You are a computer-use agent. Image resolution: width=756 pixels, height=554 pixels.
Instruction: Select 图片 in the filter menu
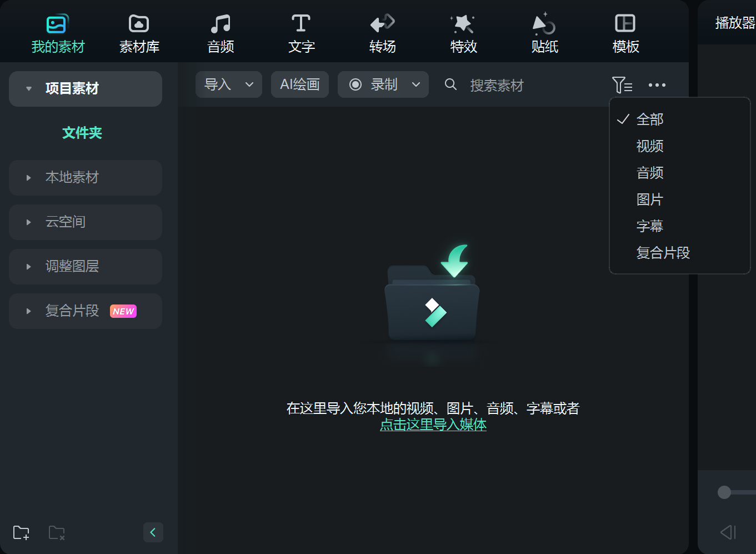click(x=649, y=199)
